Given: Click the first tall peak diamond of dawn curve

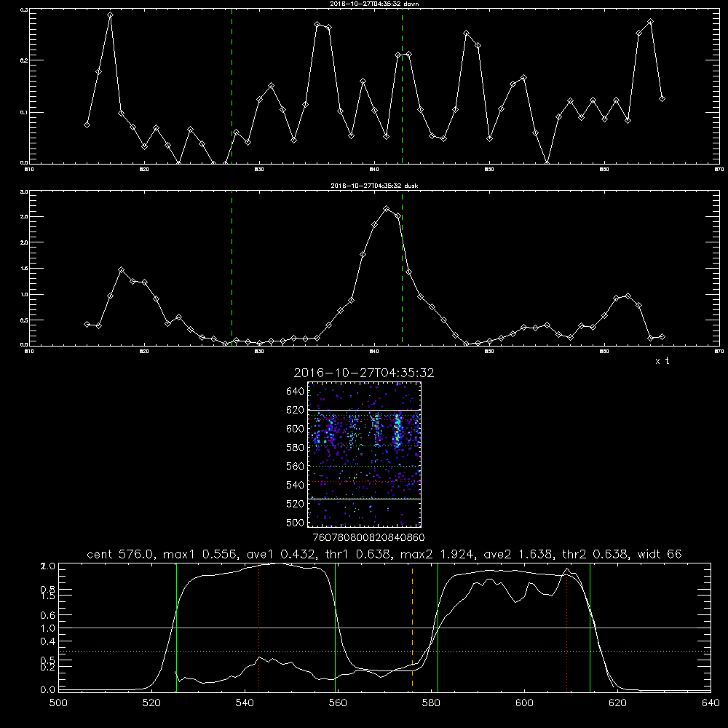Looking at the screenshot, I should point(110,15).
